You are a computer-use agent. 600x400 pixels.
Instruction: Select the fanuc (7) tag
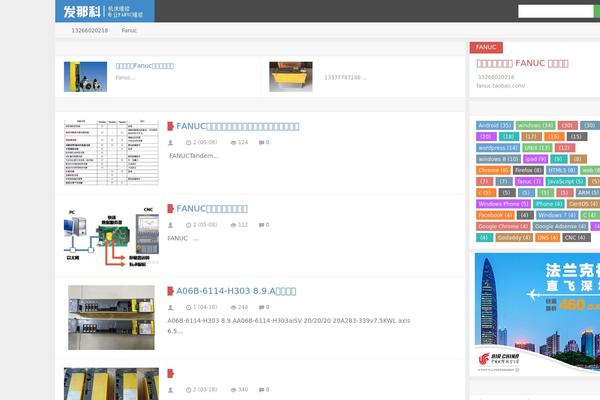pyautogui.click(x=529, y=181)
